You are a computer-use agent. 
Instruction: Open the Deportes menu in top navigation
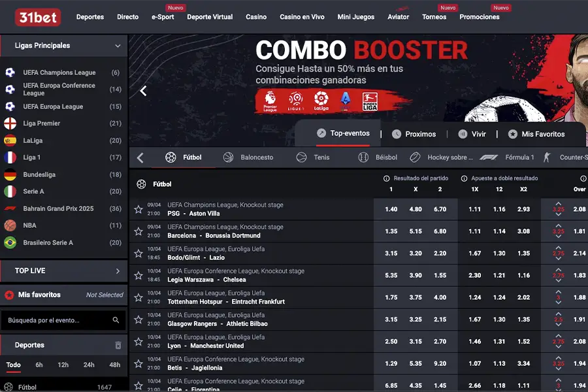coord(90,17)
